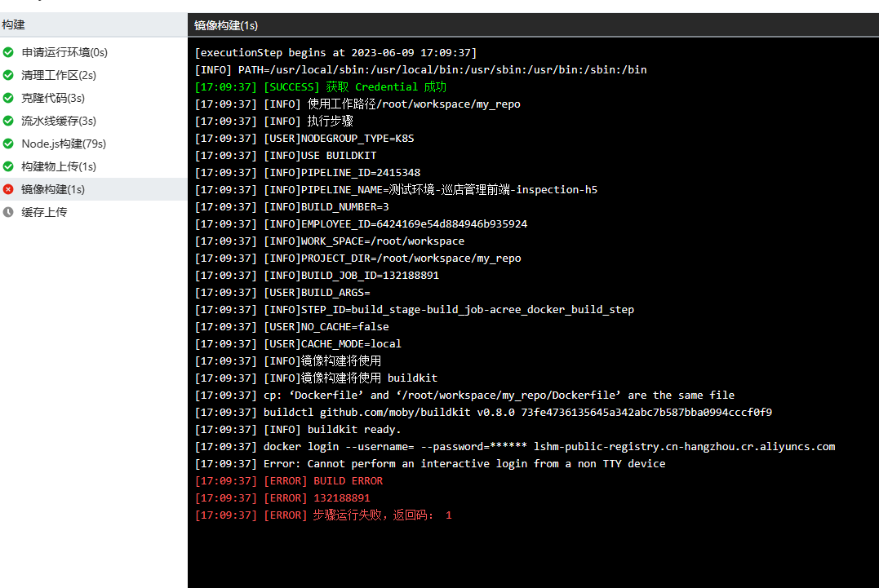Image resolution: width=879 pixels, height=588 pixels.
Task: Click the EMPLOYEE_ID log line
Action: point(361,224)
